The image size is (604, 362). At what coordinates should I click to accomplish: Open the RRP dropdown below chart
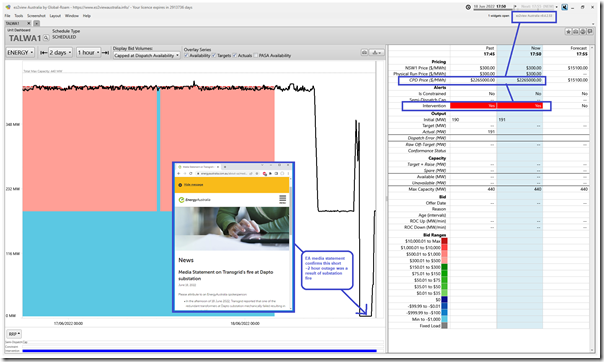tap(14, 334)
